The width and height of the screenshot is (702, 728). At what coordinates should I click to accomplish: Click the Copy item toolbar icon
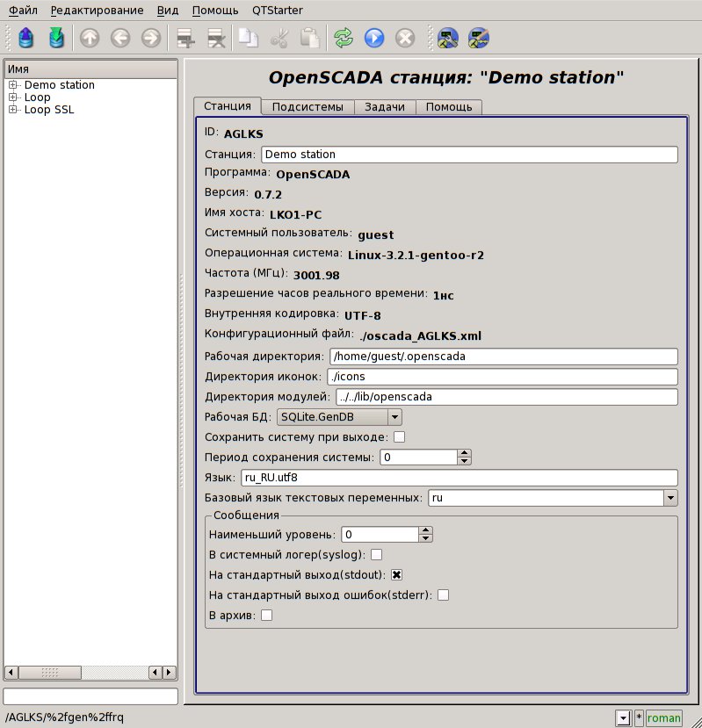(250, 38)
